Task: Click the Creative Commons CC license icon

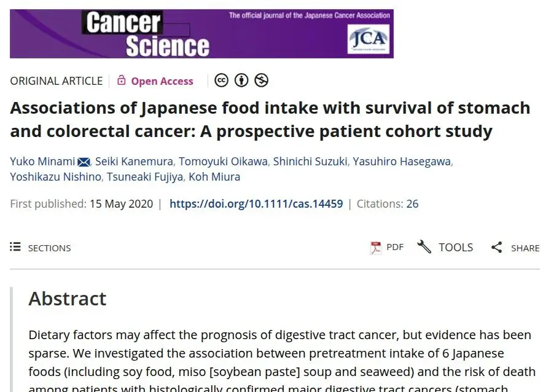Action: click(x=222, y=80)
